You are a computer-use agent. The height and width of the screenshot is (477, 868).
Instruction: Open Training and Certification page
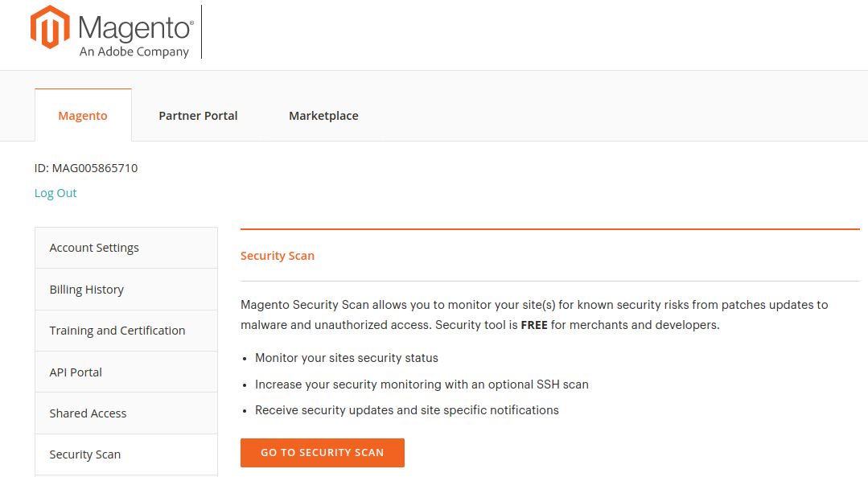(117, 330)
